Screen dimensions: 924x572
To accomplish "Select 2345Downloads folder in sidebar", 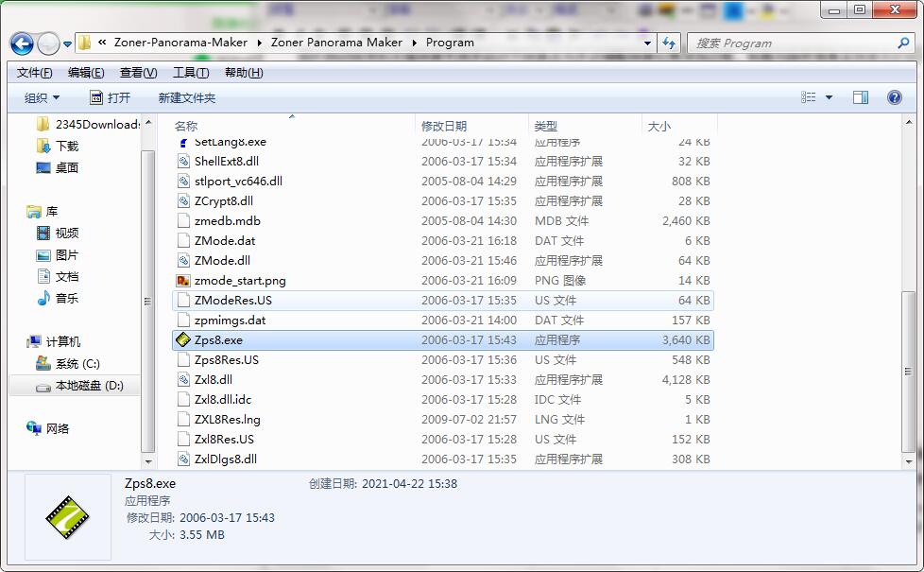I will tap(89, 125).
